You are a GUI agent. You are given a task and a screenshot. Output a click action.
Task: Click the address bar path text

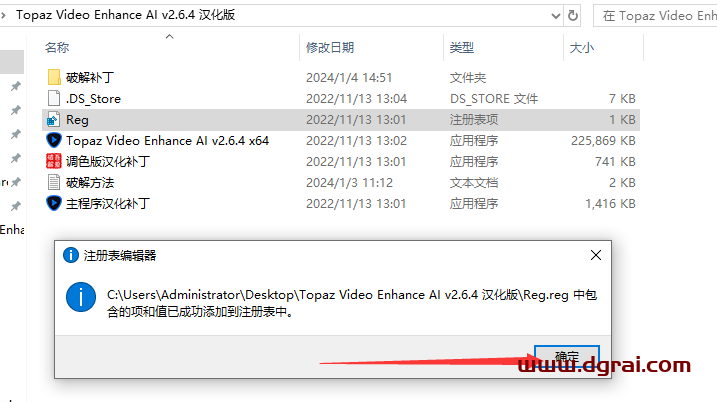[x=126, y=15]
